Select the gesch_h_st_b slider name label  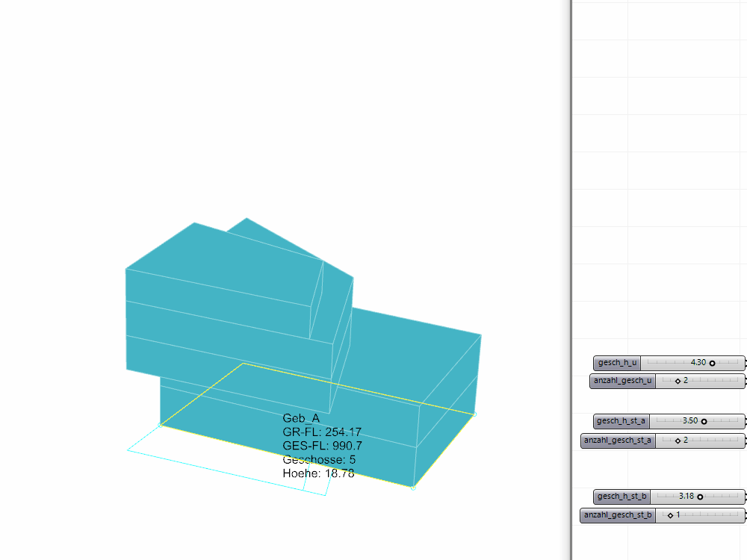[x=622, y=497]
